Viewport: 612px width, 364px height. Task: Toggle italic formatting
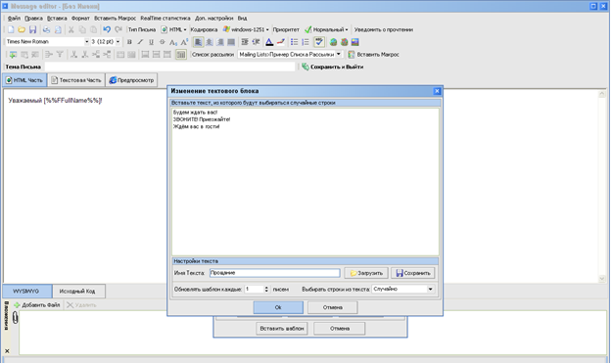click(x=140, y=42)
